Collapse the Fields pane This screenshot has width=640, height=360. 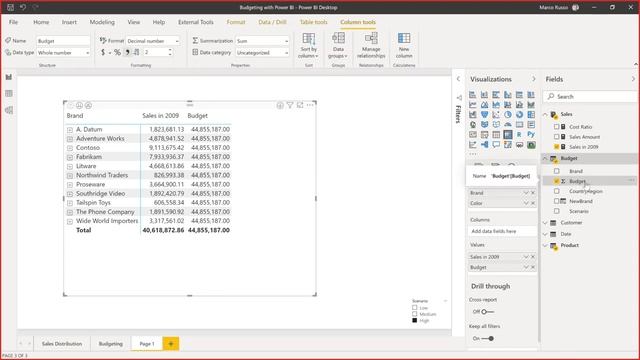633,79
